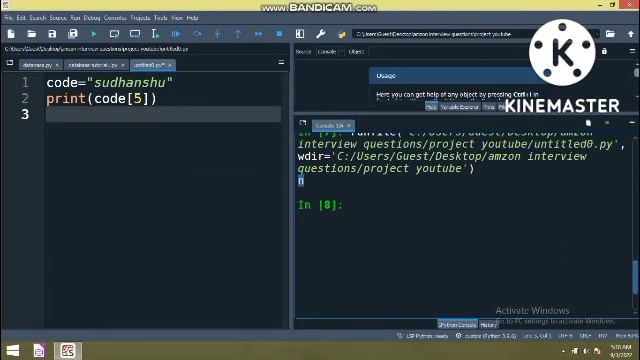Browse a working directory folder icon
Image resolution: width=640 pixels, height=360 pixels.
point(610,34)
